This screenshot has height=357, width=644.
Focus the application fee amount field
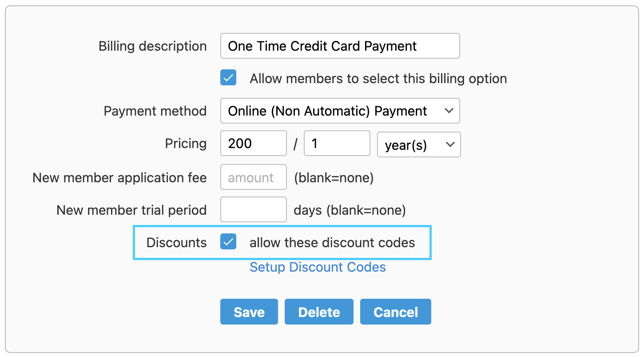coord(253,177)
